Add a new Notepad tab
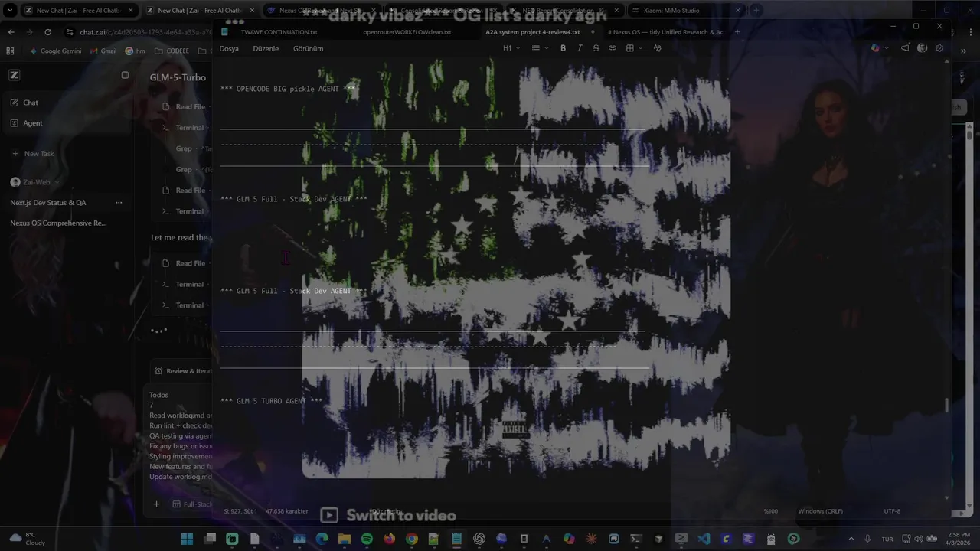980x551 pixels. (737, 32)
